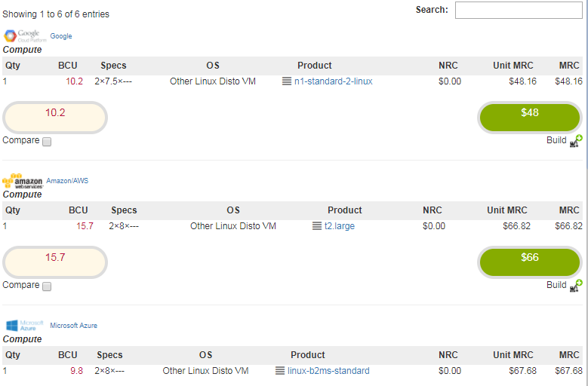Open details icon beside n1-standard-2-linux
The height and width of the screenshot is (386, 588).
(287, 81)
